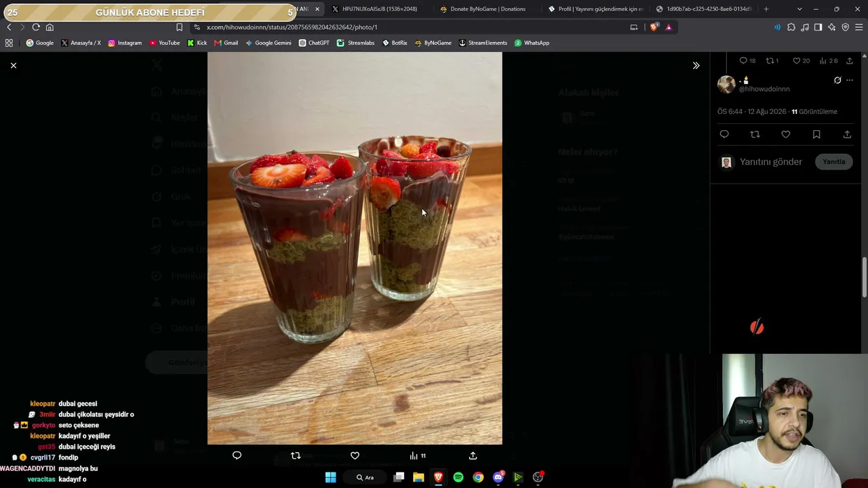This screenshot has height=488, width=868.
Task: Open the Brave Shields lion icon
Action: 654,27
